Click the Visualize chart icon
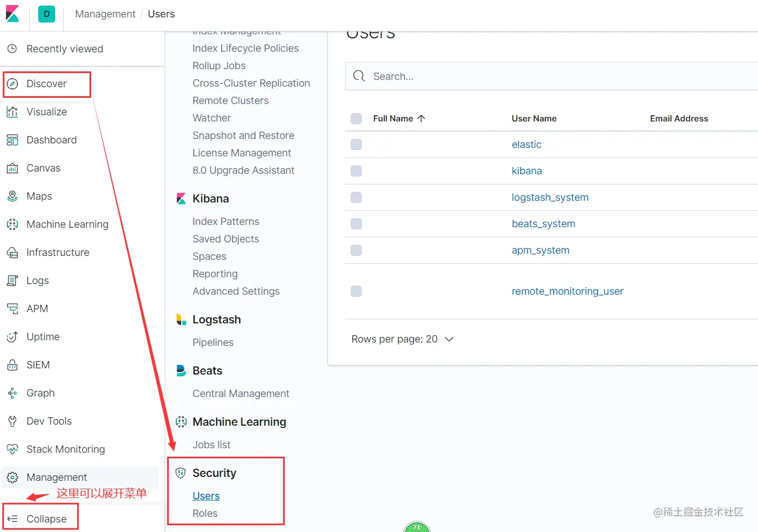 pos(12,112)
